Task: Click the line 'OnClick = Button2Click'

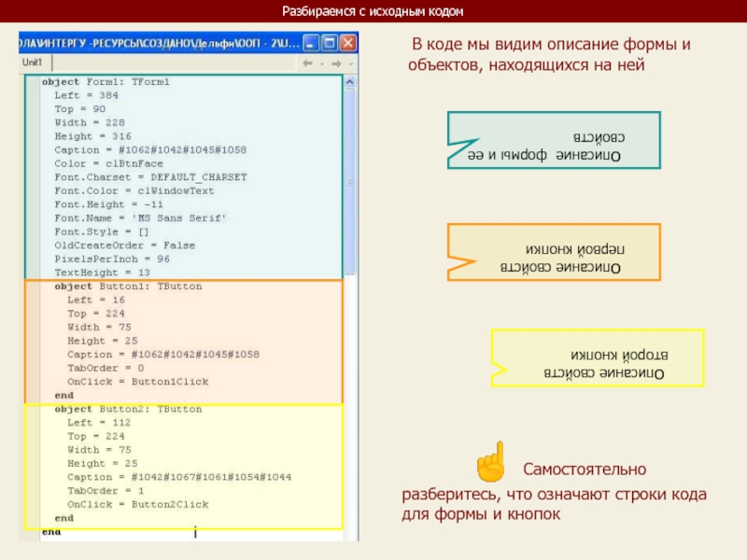Action: click(137, 505)
